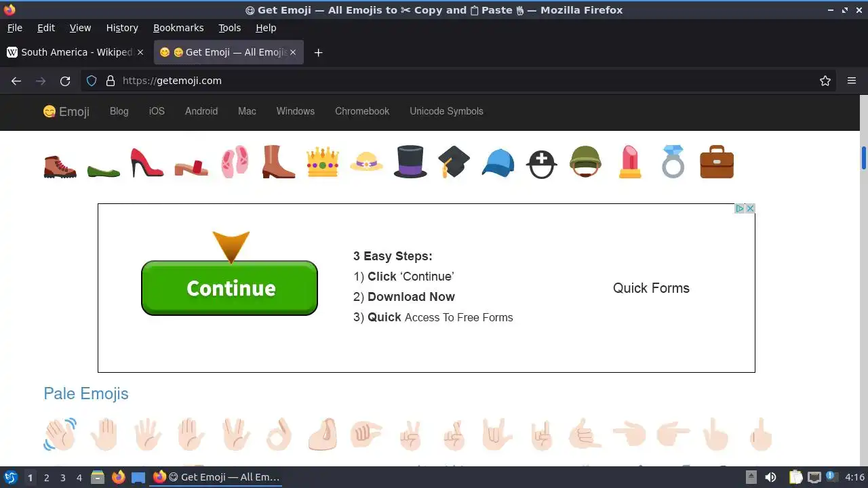Copy the pale pinched fingers emoji

[322, 434]
